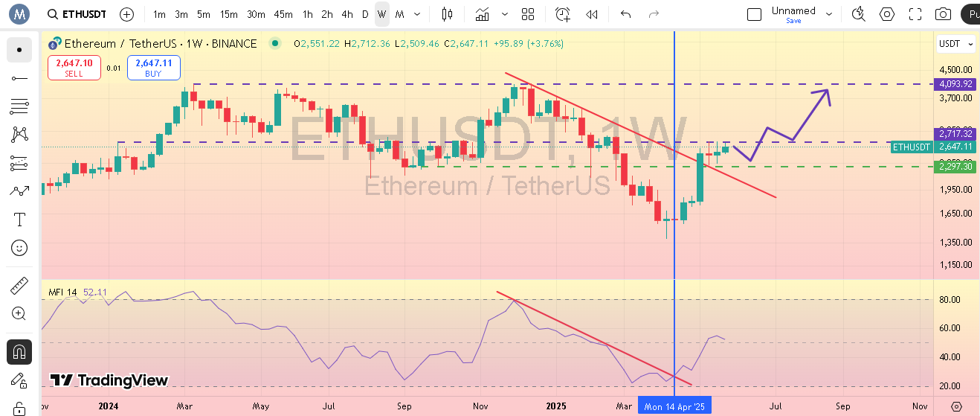Screen dimensions: 980x416
Task: Select the ruler measure tool
Action: coord(19,286)
